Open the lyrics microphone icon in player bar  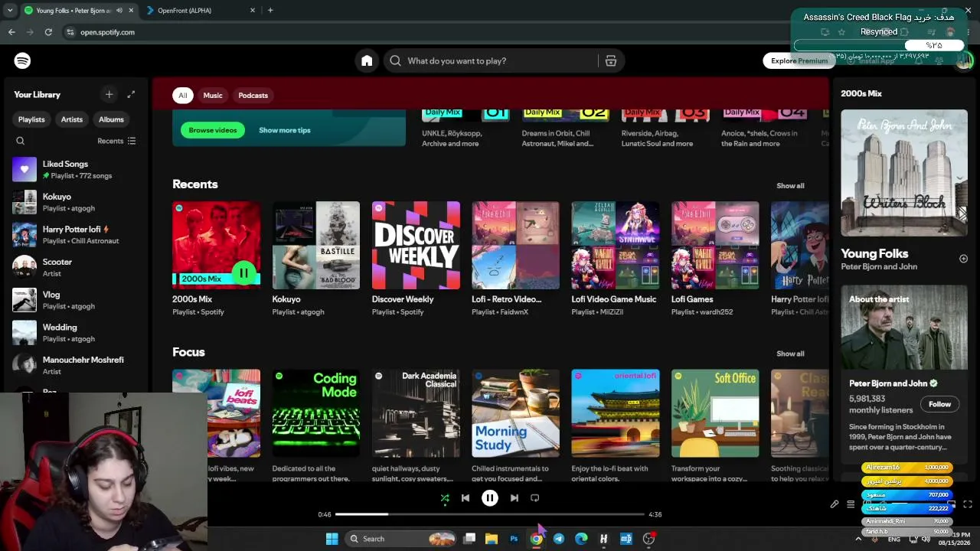(835, 504)
